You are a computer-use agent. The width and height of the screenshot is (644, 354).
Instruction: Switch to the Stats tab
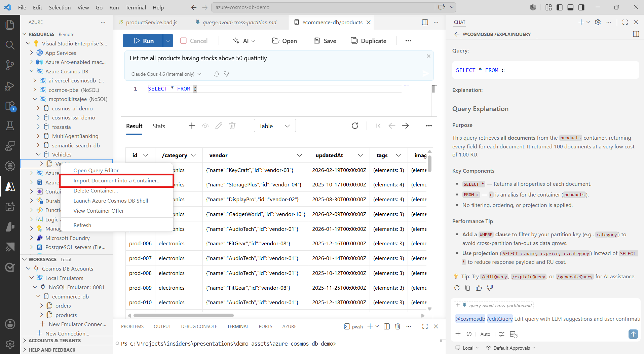(159, 126)
